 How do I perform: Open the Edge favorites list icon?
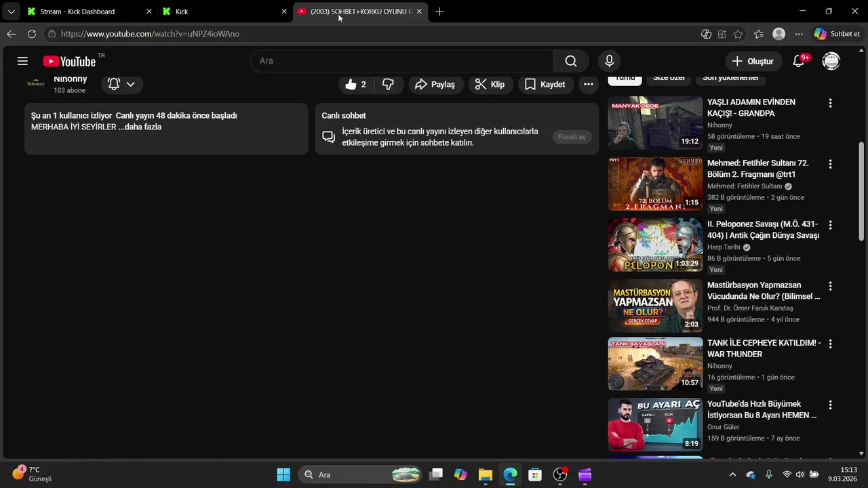(759, 34)
